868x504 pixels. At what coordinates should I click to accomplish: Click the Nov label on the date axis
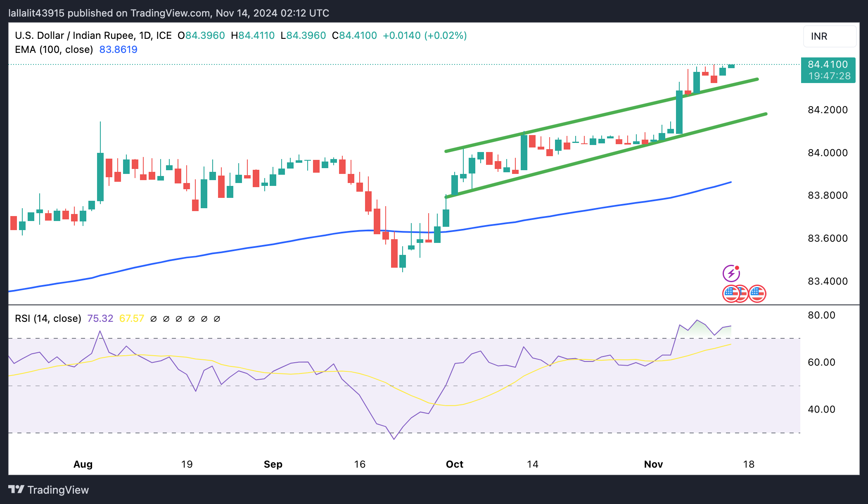click(x=653, y=464)
